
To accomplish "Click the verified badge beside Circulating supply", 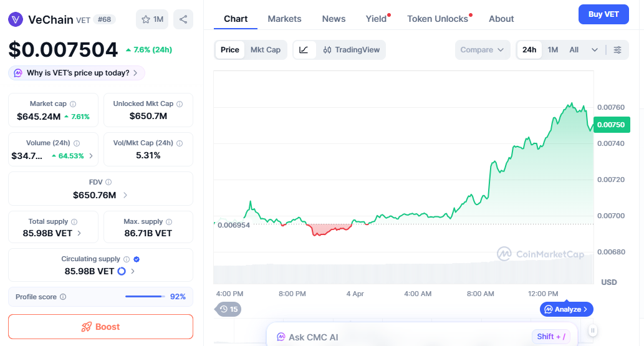I will coord(137,259).
